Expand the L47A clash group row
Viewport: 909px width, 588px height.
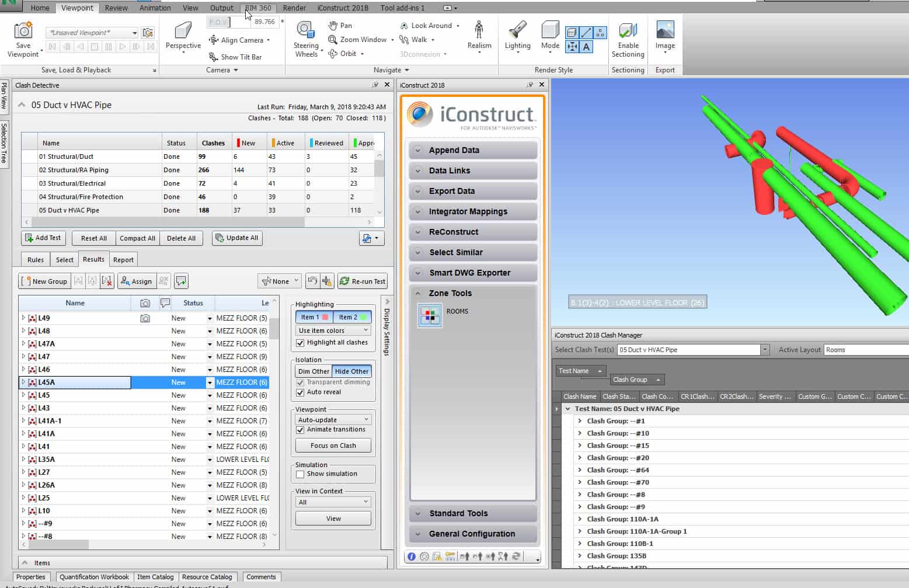click(23, 344)
